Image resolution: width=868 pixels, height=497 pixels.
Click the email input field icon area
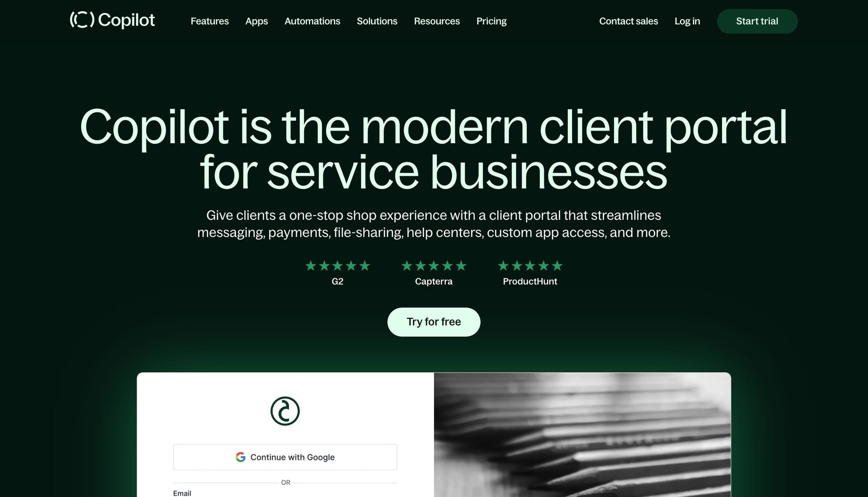tap(182, 493)
